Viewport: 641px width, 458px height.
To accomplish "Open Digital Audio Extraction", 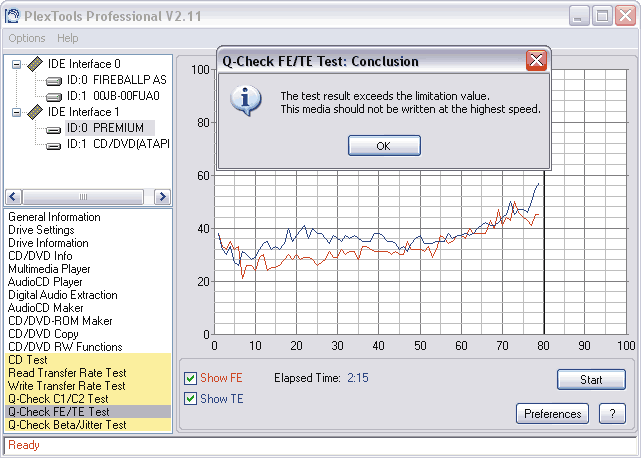I will [63, 295].
